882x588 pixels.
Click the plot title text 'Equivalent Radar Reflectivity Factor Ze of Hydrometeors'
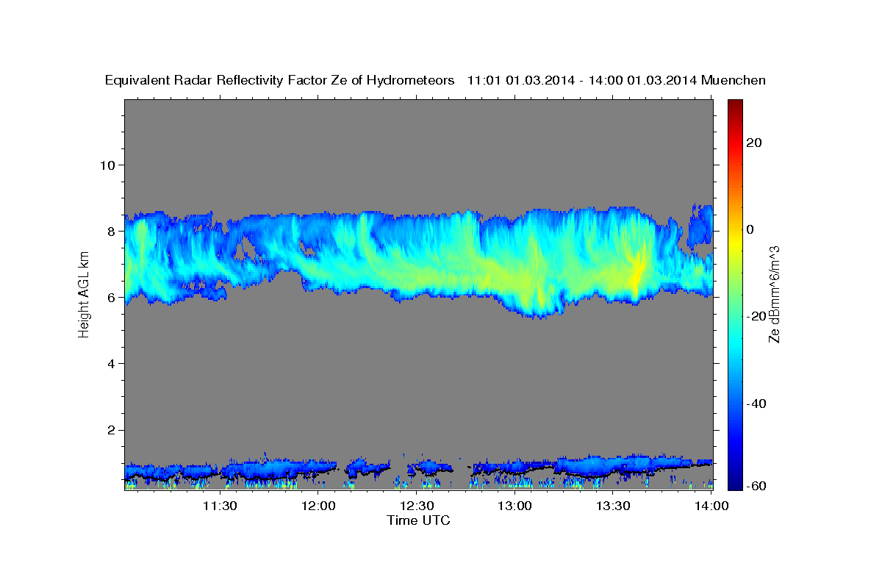[280, 80]
